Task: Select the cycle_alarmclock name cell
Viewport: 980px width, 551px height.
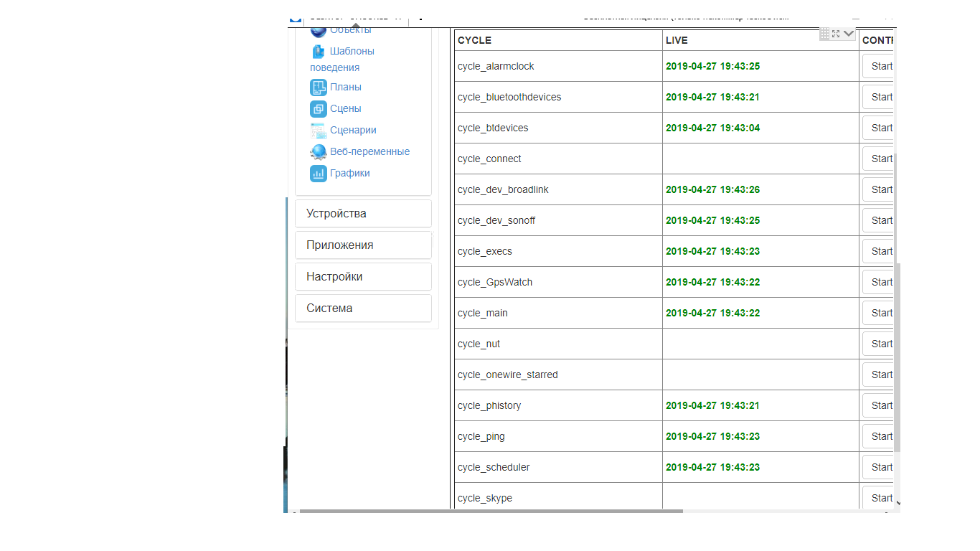Action: (558, 66)
